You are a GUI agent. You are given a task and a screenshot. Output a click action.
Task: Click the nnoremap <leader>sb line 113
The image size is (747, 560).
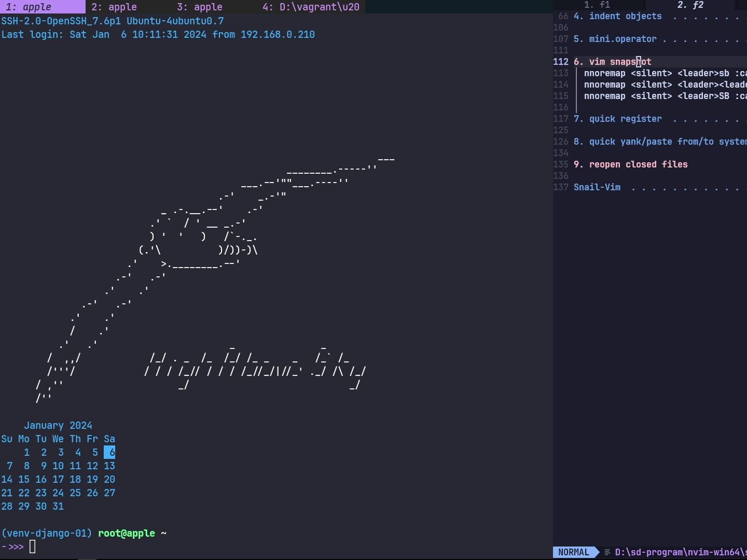666,73
